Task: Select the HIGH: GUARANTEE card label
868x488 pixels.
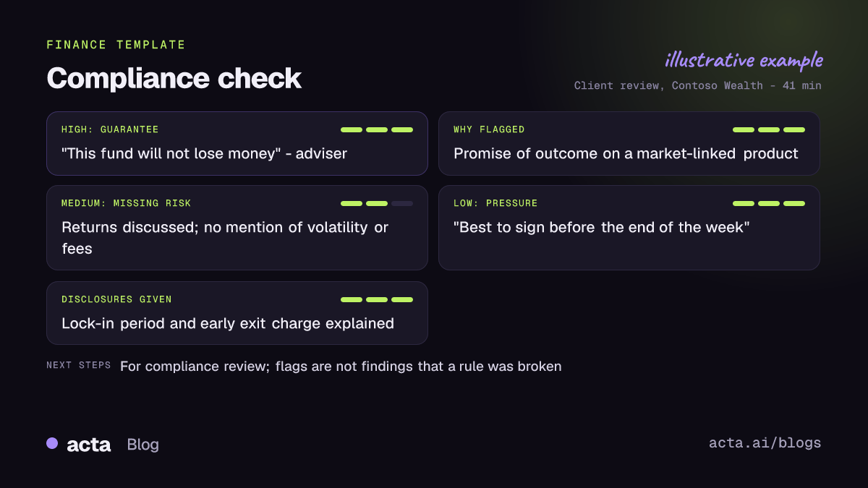Action: coord(110,129)
